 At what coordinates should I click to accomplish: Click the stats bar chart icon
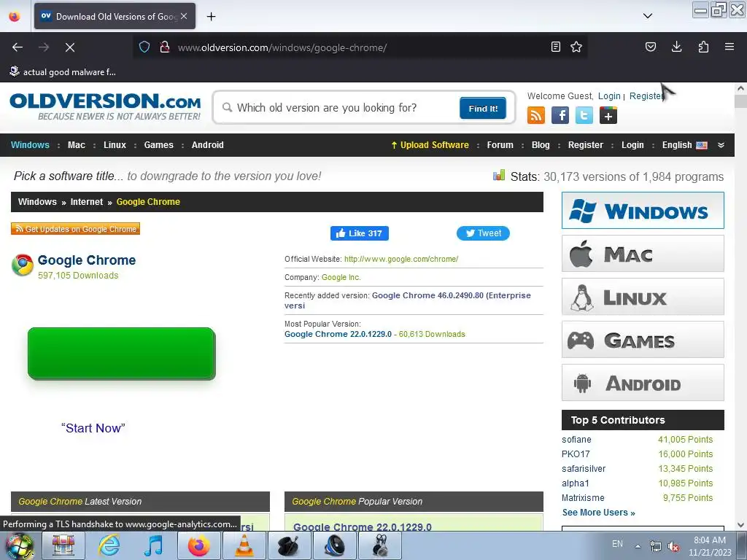(x=499, y=175)
